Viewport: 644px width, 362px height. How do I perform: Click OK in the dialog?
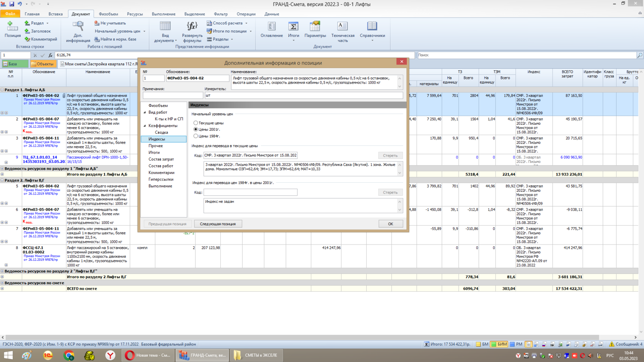pos(390,224)
